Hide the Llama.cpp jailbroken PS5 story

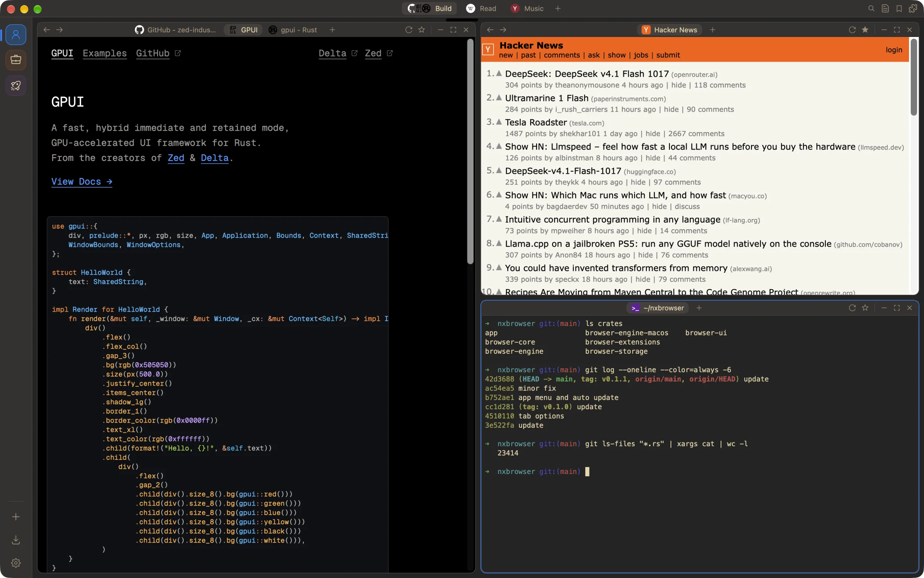[x=645, y=255]
